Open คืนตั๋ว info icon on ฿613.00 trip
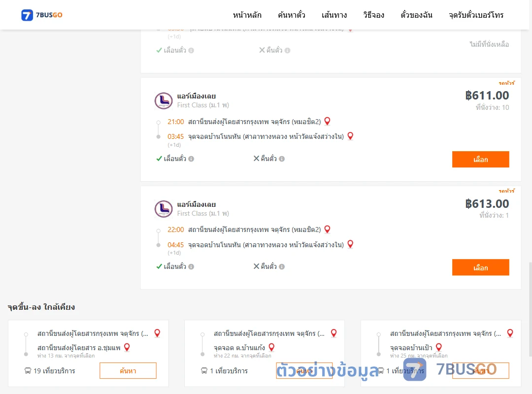Screen dimensions: 532x394 (282, 267)
